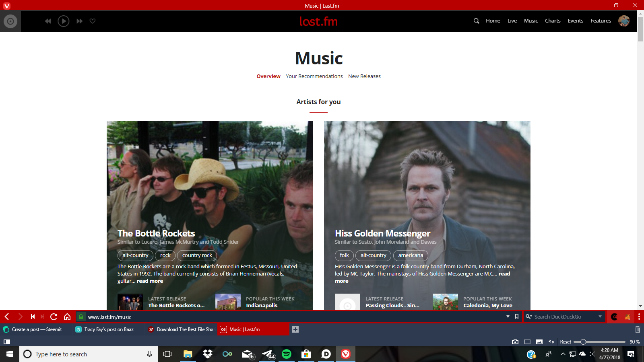The height and width of the screenshot is (362, 644).
Task: Skip to next track in Last.fm player
Action: [79, 21]
